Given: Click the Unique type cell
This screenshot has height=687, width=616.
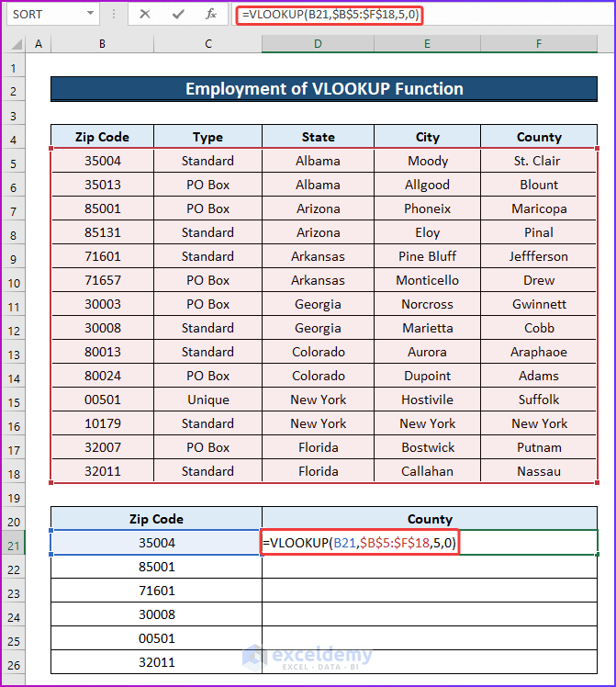Looking at the screenshot, I should 208,400.
